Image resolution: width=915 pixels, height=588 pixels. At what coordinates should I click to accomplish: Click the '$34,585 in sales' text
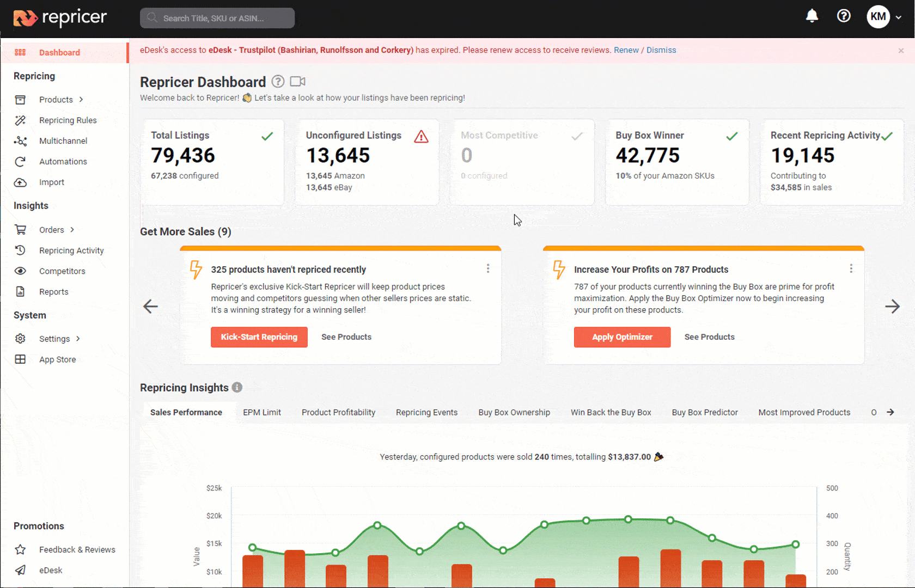[801, 187]
